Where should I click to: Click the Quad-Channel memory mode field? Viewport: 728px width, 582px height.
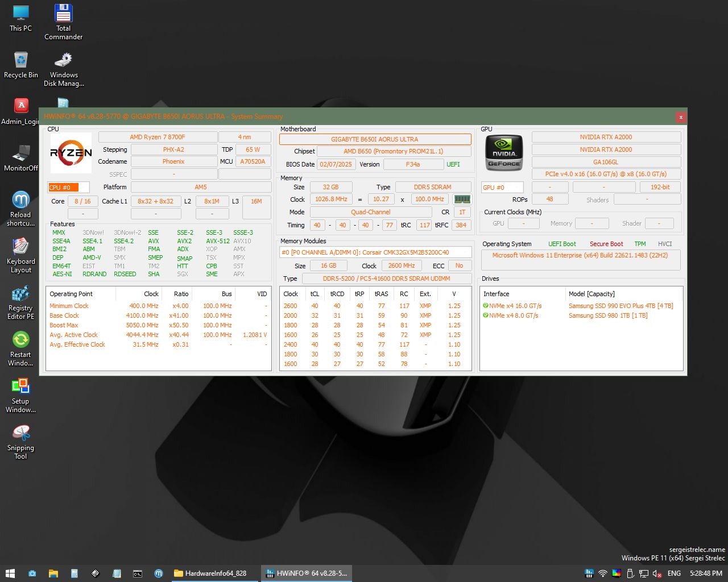371,212
